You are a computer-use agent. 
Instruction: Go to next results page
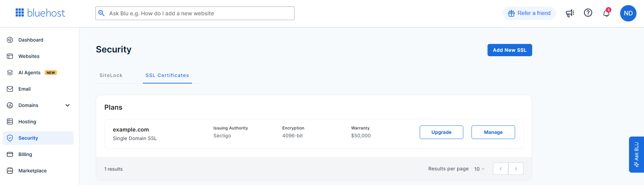tap(516, 169)
